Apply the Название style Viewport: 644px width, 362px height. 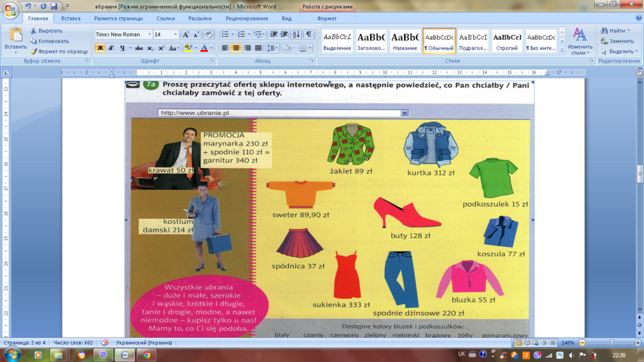click(x=405, y=41)
